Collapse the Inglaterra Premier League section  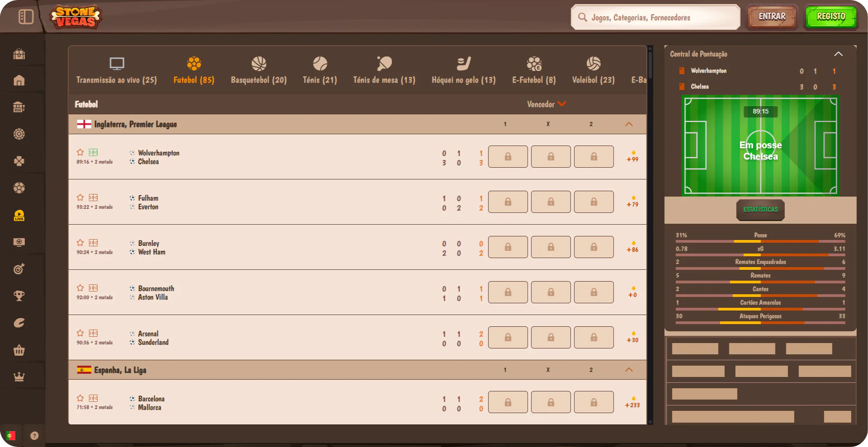[629, 124]
